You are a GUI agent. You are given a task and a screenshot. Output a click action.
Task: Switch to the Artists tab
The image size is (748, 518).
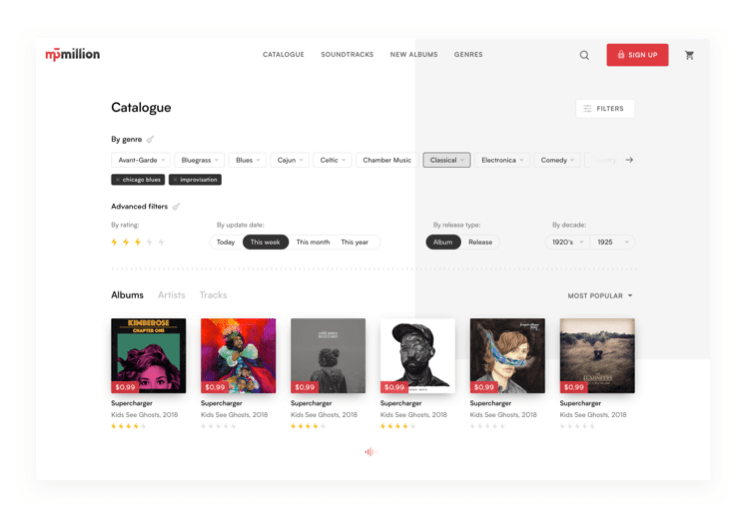pos(171,295)
